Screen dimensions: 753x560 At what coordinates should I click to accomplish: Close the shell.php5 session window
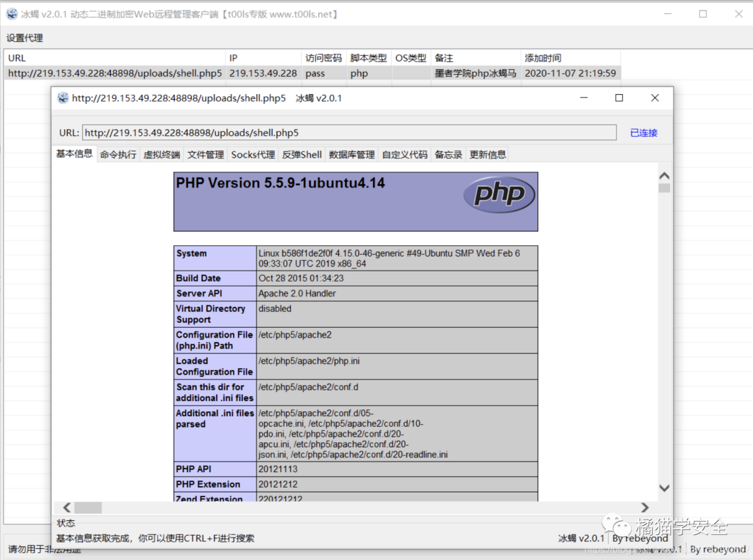point(655,98)
